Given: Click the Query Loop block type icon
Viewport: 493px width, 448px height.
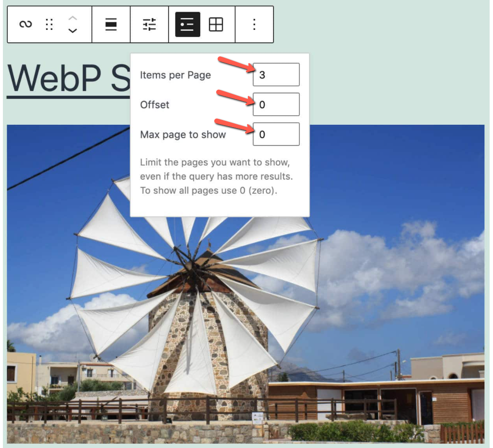Looking at the screenshot, I should coord(26,25).
